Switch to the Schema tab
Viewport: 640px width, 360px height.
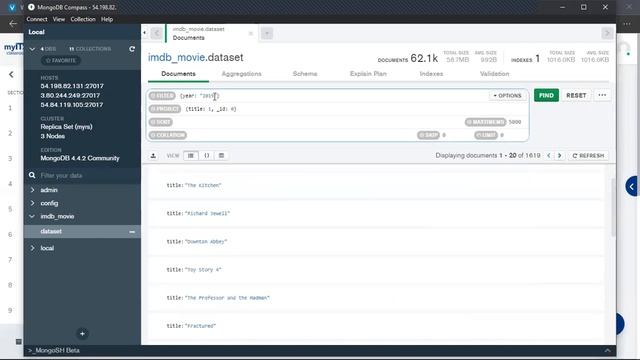(x=305, y=73)
